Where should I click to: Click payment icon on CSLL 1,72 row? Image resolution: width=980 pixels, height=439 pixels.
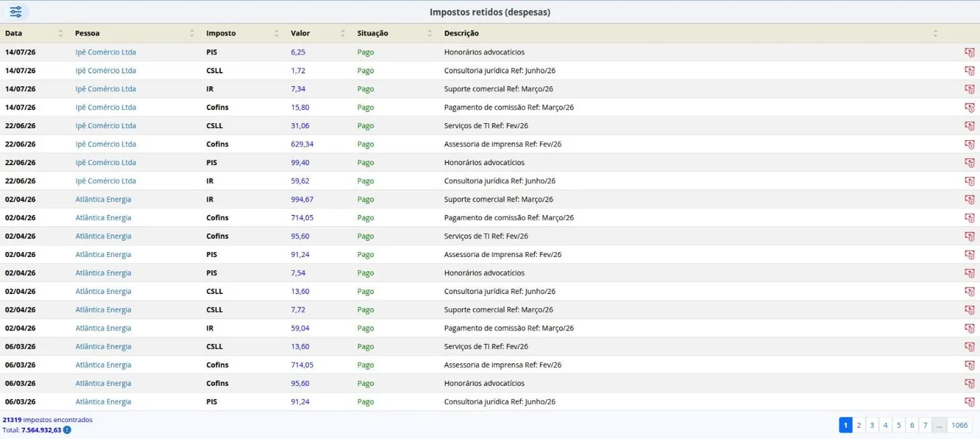[x=969, y=71]
